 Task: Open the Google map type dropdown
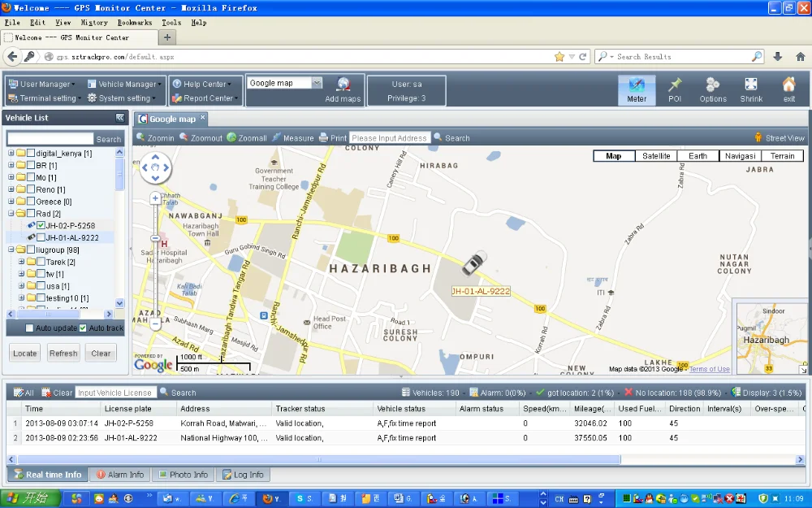click(317, 83)
